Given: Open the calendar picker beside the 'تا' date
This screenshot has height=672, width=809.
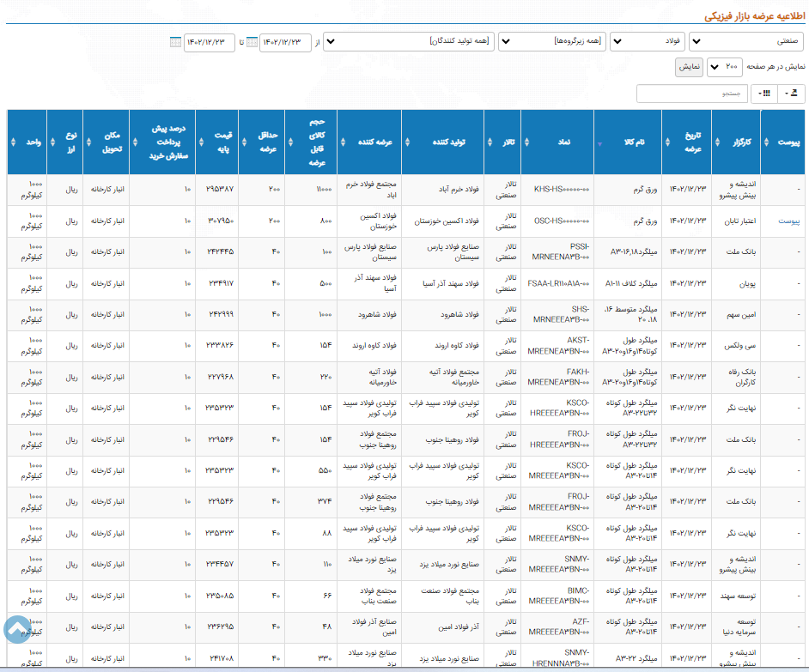Looking at the screenshot, I should point(175,42).
